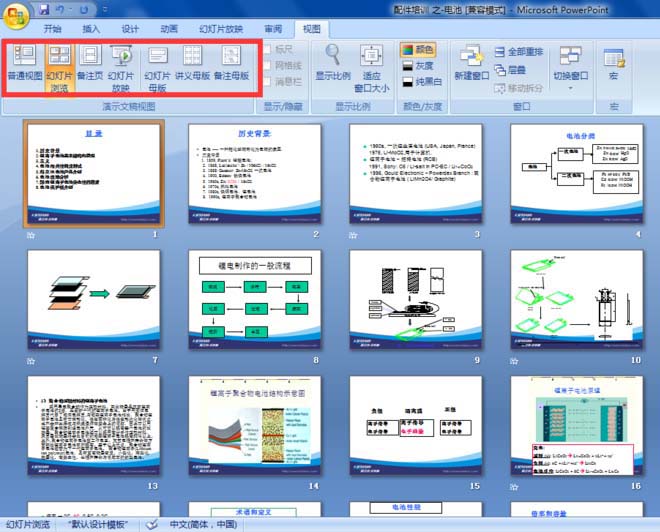Select slide 2 历史背景 thumbnail
The image size is (660, 532).
coord(255,173)
